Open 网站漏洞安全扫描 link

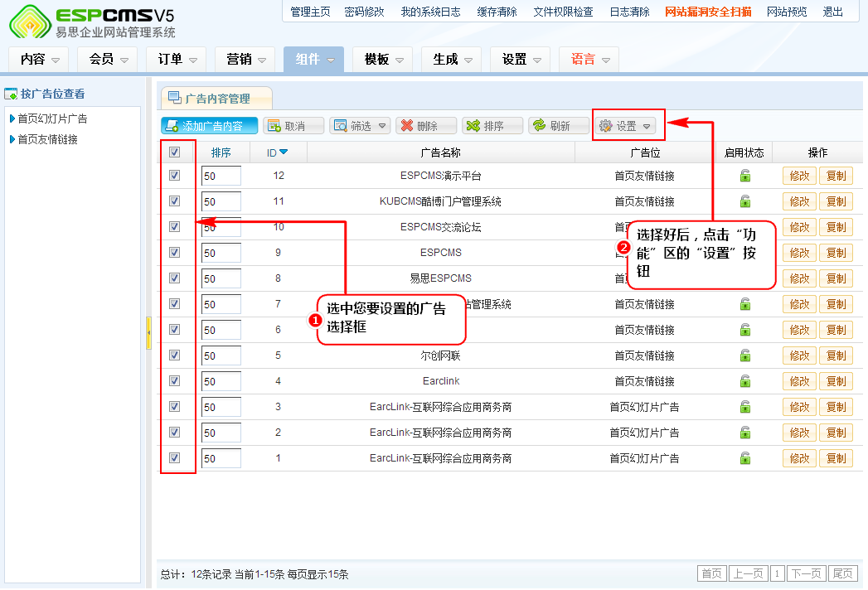pos(708,12)
